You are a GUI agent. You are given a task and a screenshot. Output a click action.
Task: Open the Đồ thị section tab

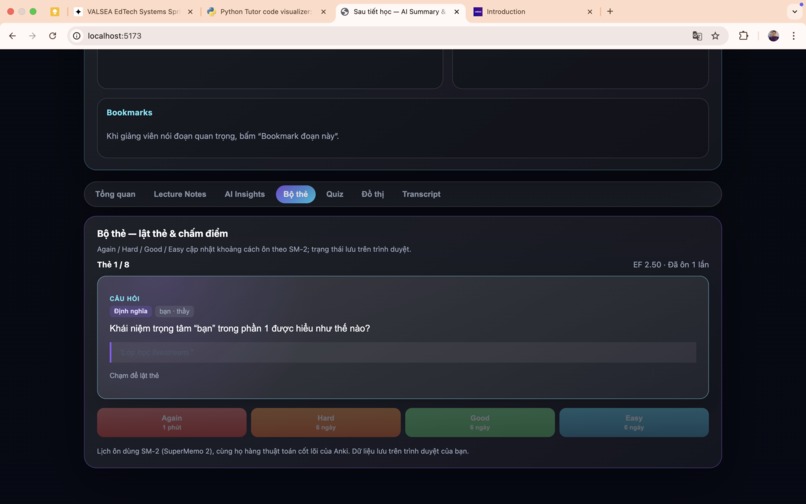pos(373,194)
